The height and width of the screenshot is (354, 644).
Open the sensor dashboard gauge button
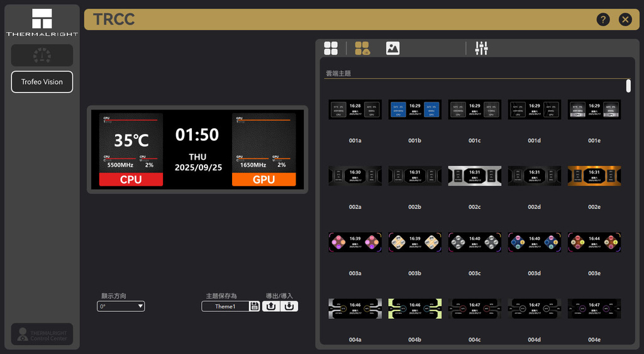[x=42, y=55]
